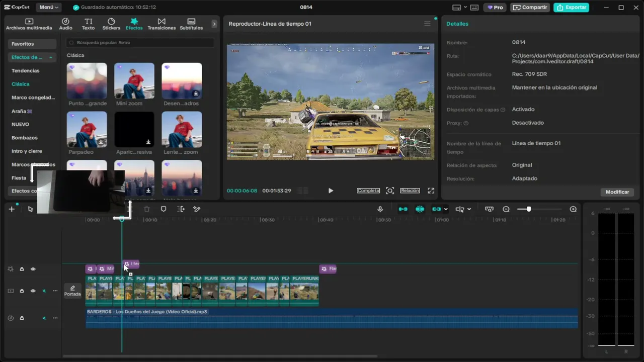Open the Texto tab
Image resolution: width=644 pixels, height=362 pixels.
88,24
